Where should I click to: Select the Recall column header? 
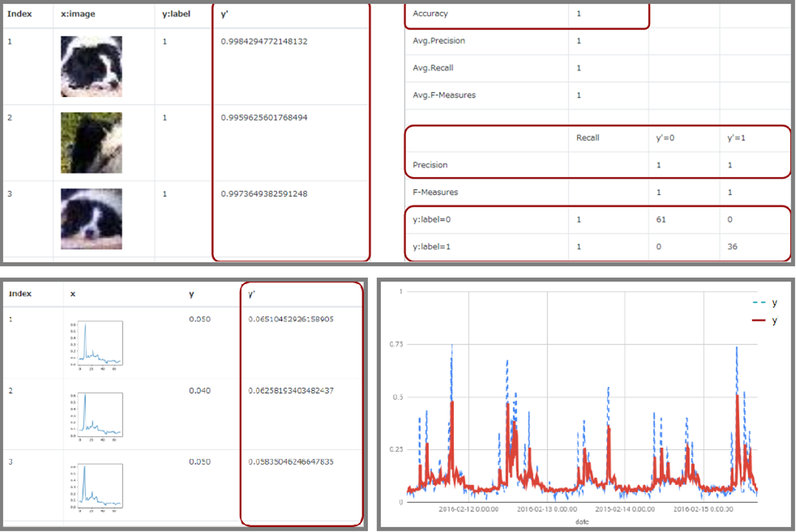[588, 138]
